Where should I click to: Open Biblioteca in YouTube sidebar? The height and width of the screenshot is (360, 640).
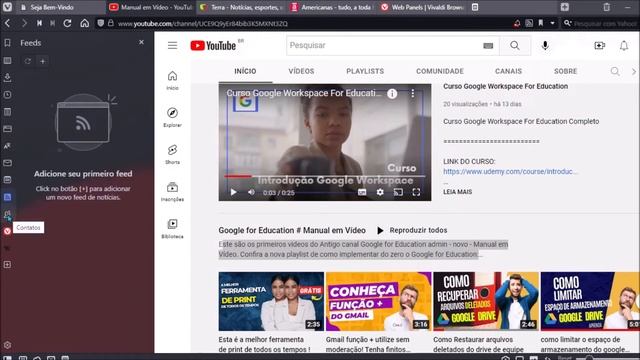click(172, 229)
